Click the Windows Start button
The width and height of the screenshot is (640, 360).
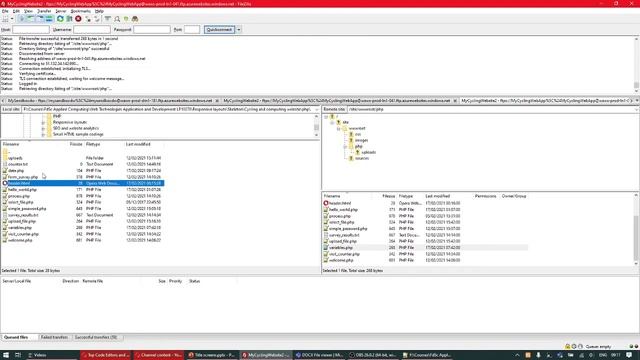[6, 355]
